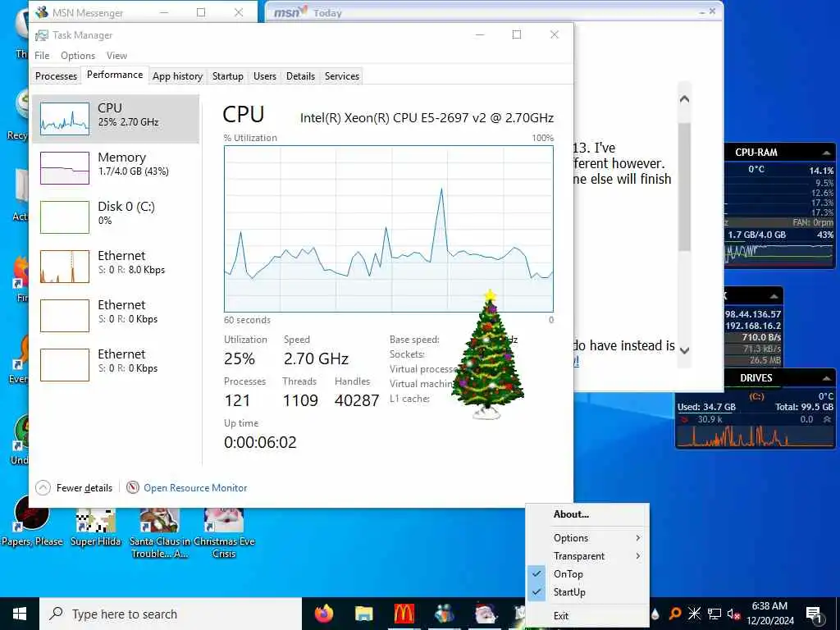Screen dimensions: 840x630
Task: Collapse the network gadget arrow
Action: tap(774, 296)
